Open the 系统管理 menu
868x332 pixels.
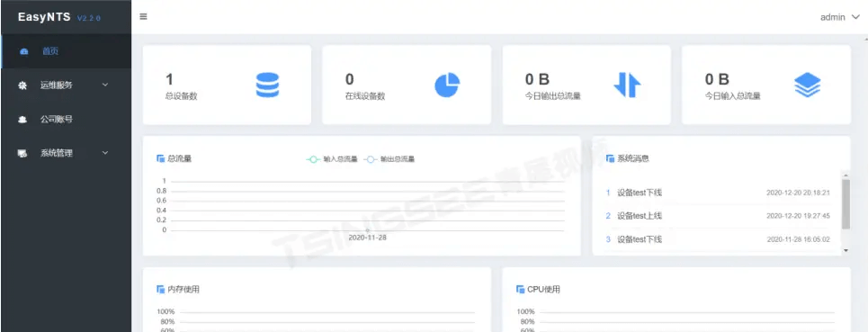(67, 153)
